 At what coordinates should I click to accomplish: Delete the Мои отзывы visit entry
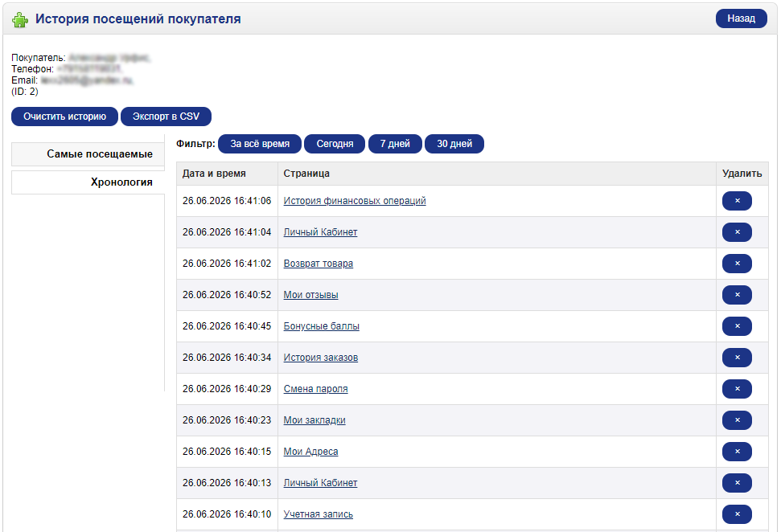click(737, 295)
